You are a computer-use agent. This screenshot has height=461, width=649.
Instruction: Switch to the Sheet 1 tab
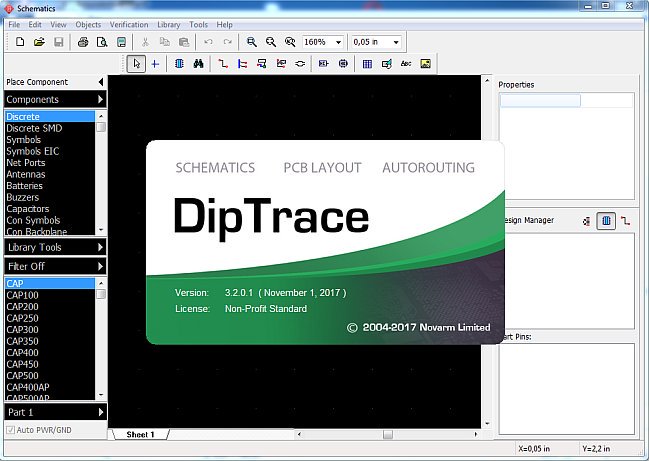tap(140, 434)
